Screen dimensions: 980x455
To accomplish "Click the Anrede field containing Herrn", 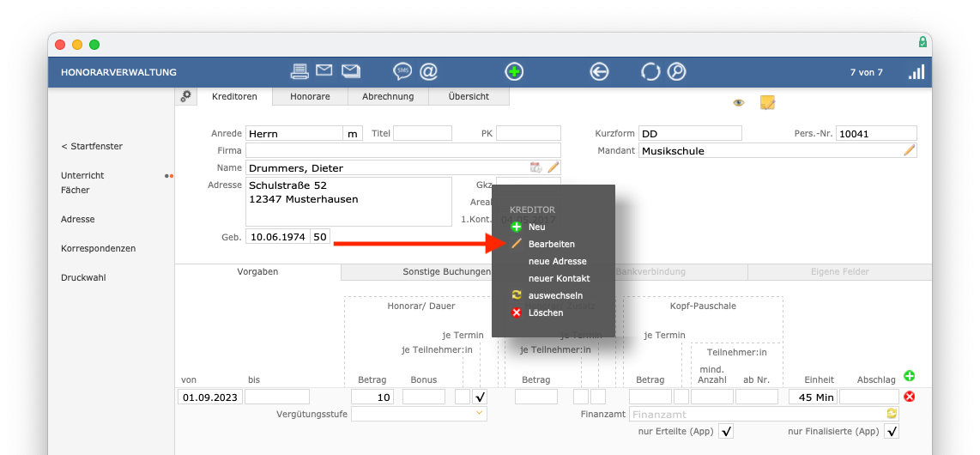I will point(293,133).
